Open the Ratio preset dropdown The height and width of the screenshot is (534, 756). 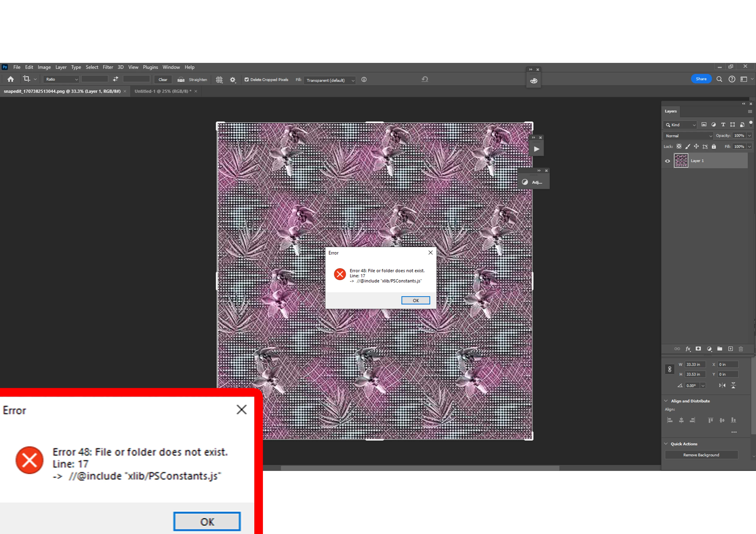(61, 79)
